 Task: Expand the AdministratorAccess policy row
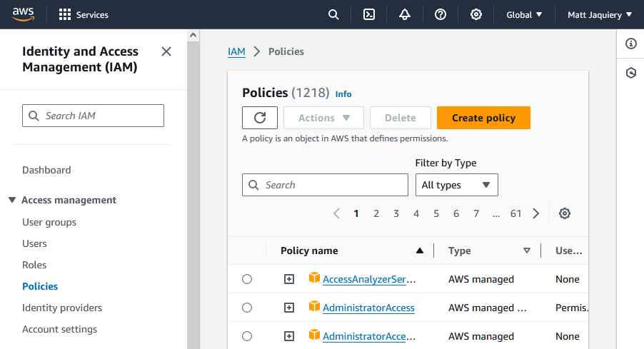(289, 308)
